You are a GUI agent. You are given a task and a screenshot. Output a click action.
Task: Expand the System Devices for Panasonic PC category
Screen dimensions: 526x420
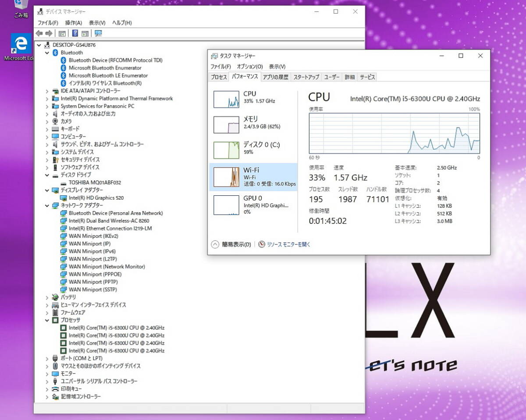click(x=47, y=106)
